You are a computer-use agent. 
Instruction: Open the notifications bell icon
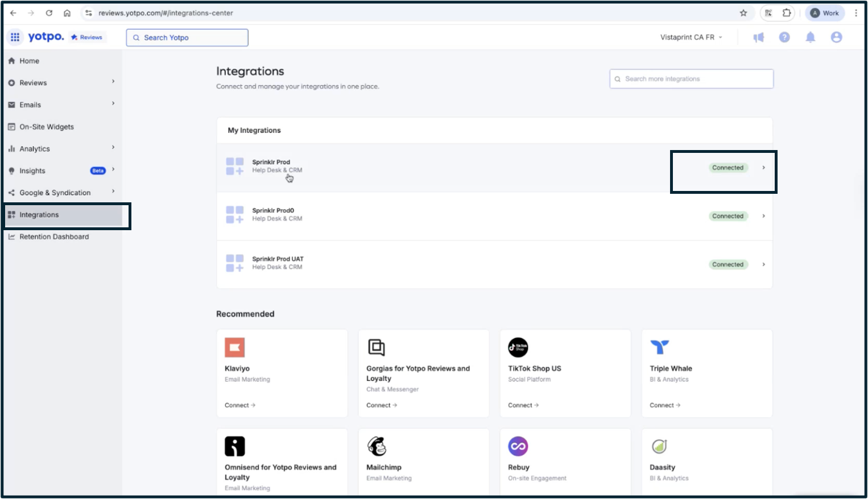811,37
